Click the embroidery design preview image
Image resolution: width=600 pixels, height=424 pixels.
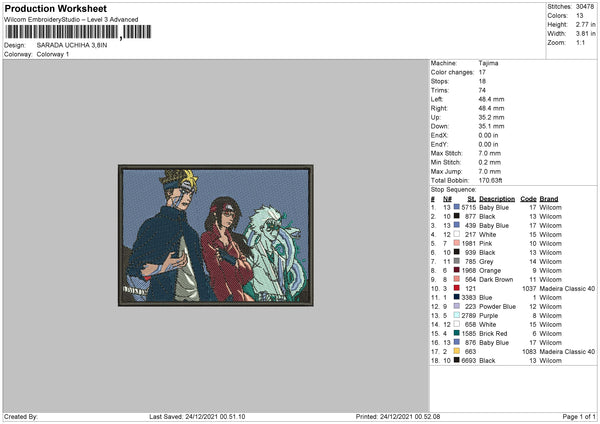[216, 235]
